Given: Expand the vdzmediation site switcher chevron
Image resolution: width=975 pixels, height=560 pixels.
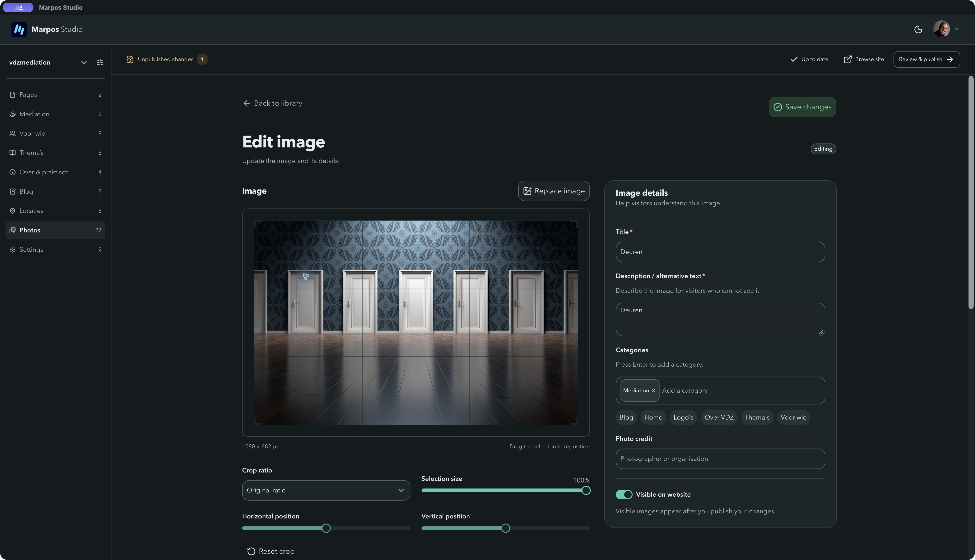Looking at the screenshot, I should 83,62.
